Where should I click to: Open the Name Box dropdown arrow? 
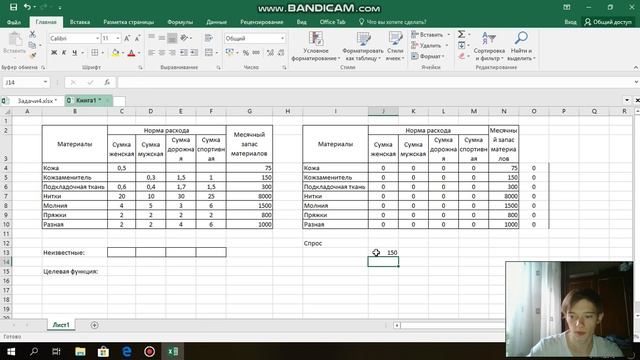click(x=45, y=82)
